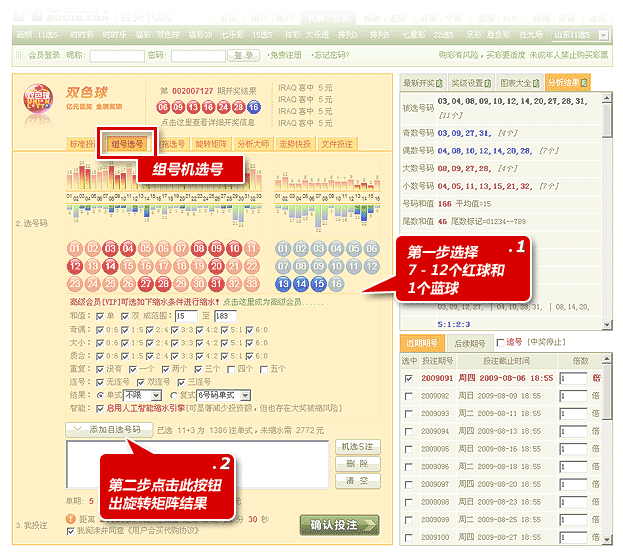The width and height of the screenshot is (623, 552).
Task: Open 点击这里查看详细开奖信息 link
Action: (208, 122)
